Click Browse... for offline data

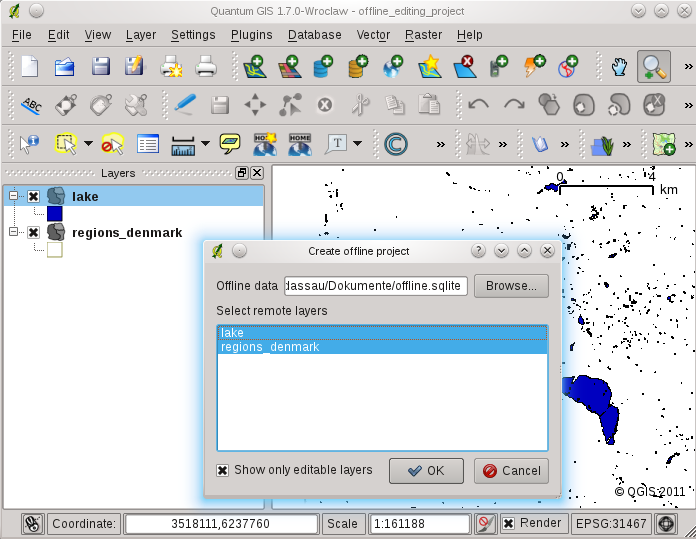pyautogui.click(x=511, y=286)
